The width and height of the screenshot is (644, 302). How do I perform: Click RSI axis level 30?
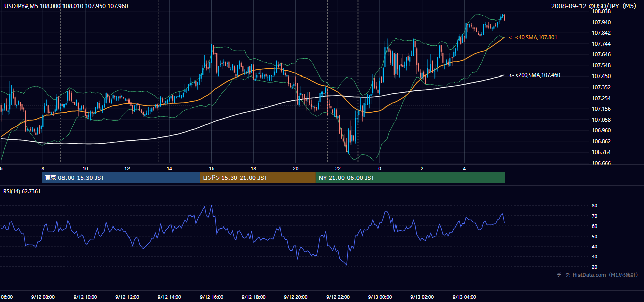pyautogui.click(x=595, y=257)
